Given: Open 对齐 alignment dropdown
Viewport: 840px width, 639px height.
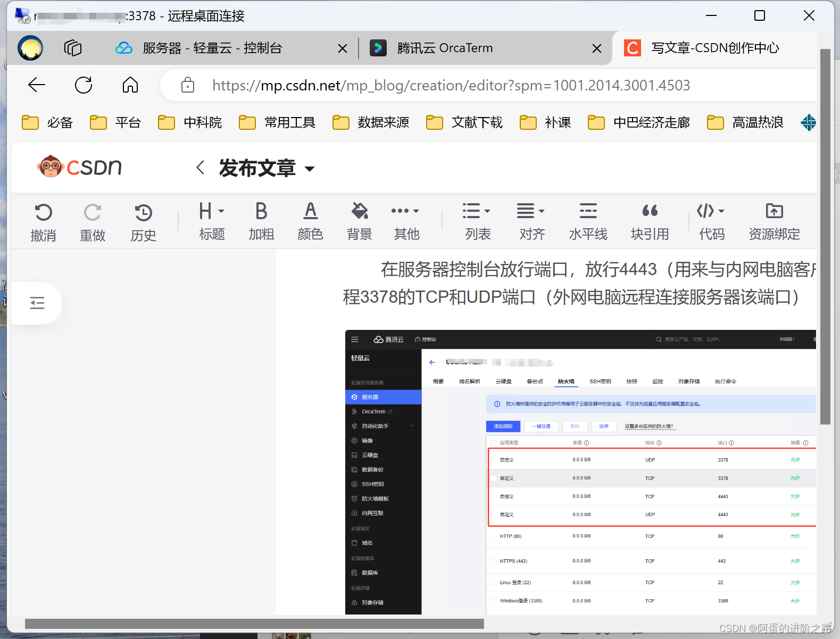Looking at the screenshot, I should pyautogui.click(x=531, y=221).
